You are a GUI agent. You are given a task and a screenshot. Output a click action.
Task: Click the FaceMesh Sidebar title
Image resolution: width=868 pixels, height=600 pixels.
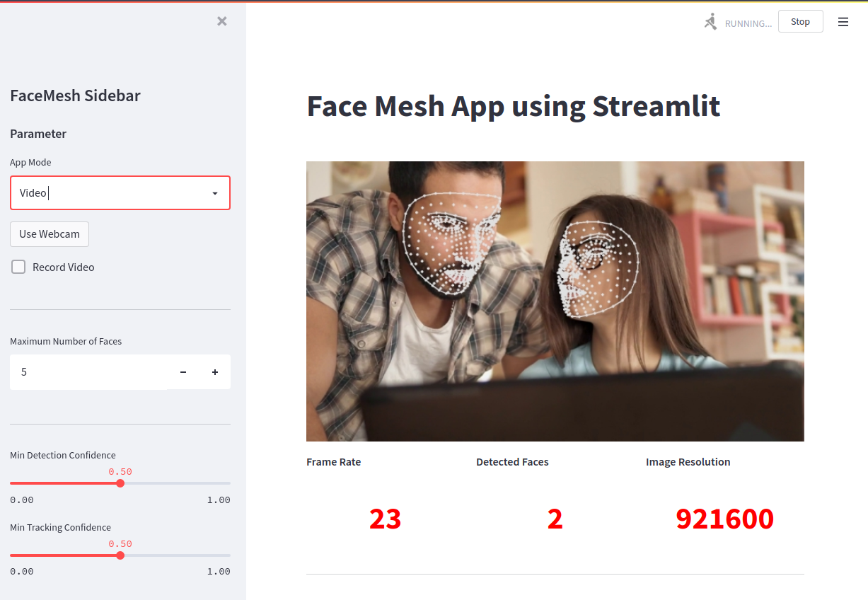click(x=75, y=96)
